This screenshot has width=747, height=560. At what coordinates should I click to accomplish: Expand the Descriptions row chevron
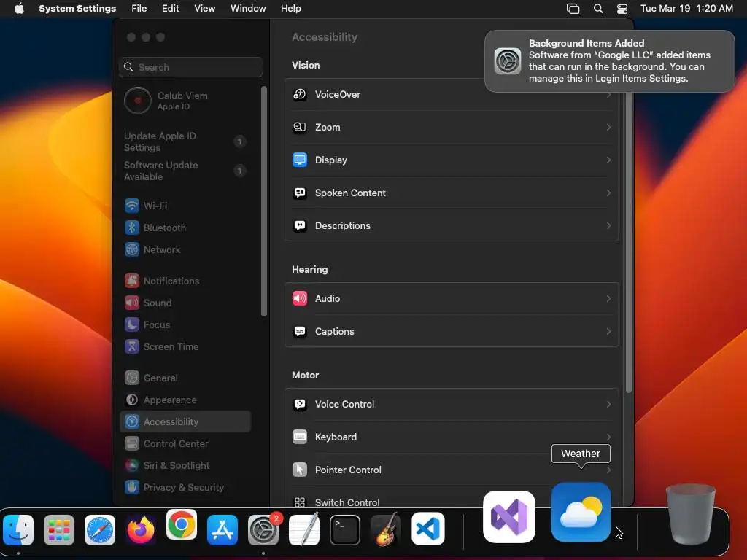click(x=608, y=226)
